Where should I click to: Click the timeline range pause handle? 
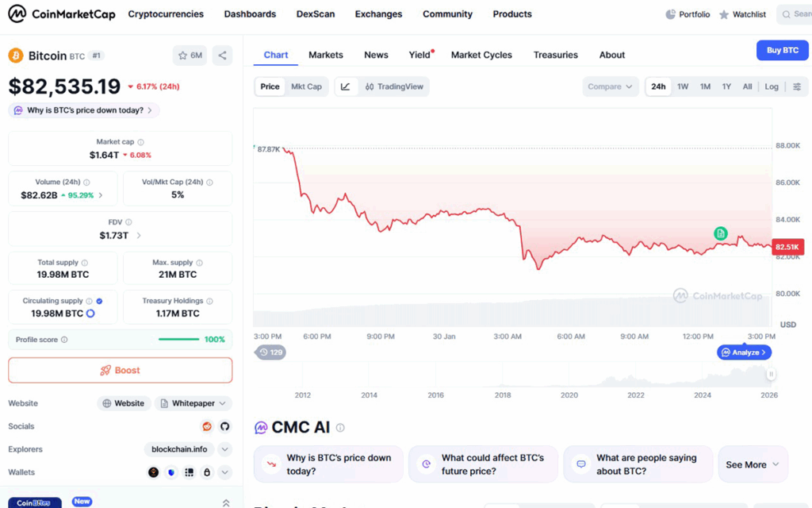pos(771,375)
